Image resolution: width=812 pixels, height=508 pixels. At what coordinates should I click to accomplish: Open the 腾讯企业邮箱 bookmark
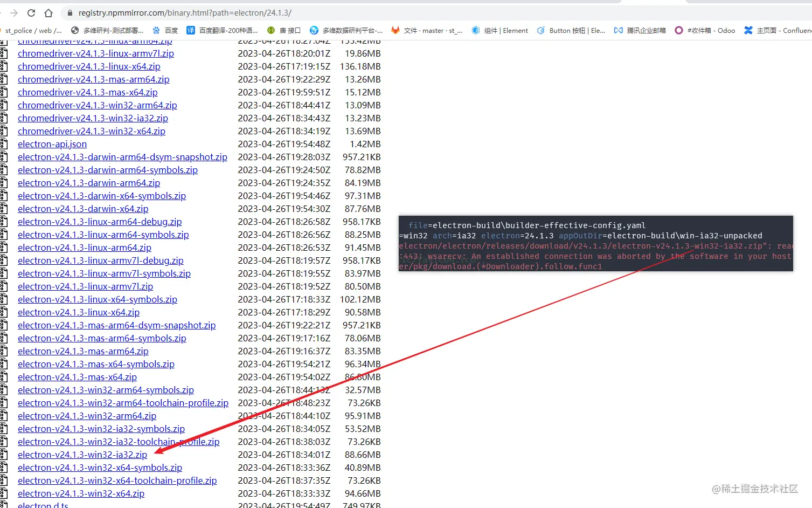tap(640, 31)
